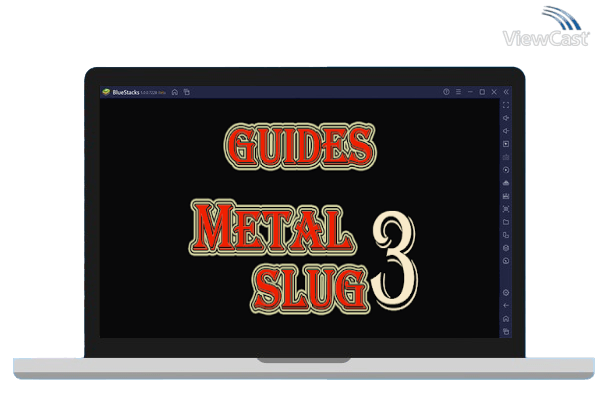Take a screenshot with the capture icon
602x414 pixels.
(x=506, y=209)
